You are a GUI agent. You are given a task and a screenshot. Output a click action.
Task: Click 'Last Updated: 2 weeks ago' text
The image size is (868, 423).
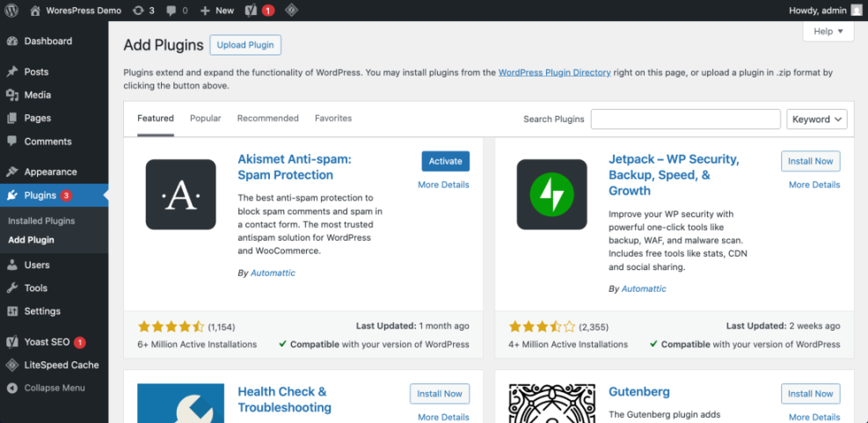pos(783,326)
